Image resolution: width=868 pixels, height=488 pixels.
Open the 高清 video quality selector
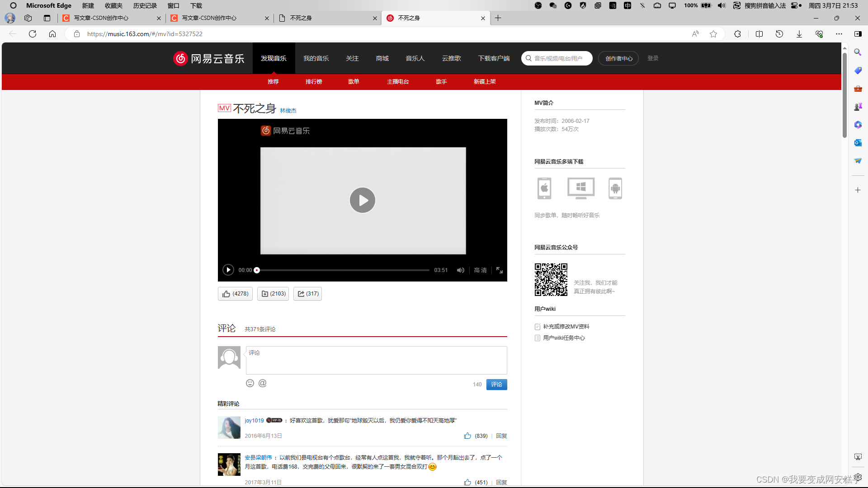(x=480, y=270)
